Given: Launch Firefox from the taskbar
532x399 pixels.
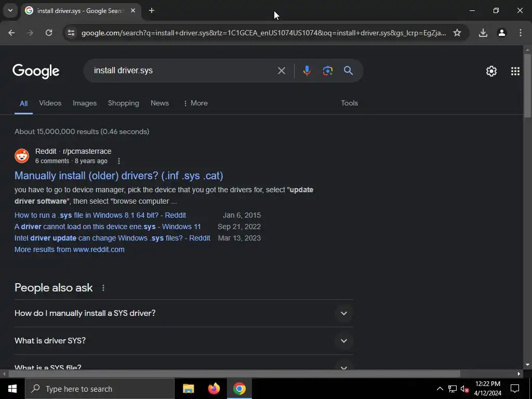Looking at the screenshot, I should (214, 389).
